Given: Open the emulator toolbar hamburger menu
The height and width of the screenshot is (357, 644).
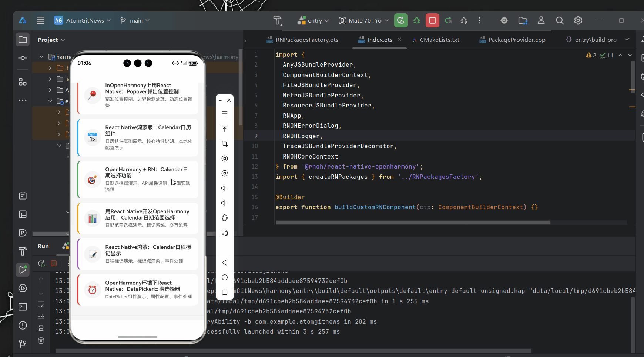Looking at the screenshot, I should click(x=225, y=114).
